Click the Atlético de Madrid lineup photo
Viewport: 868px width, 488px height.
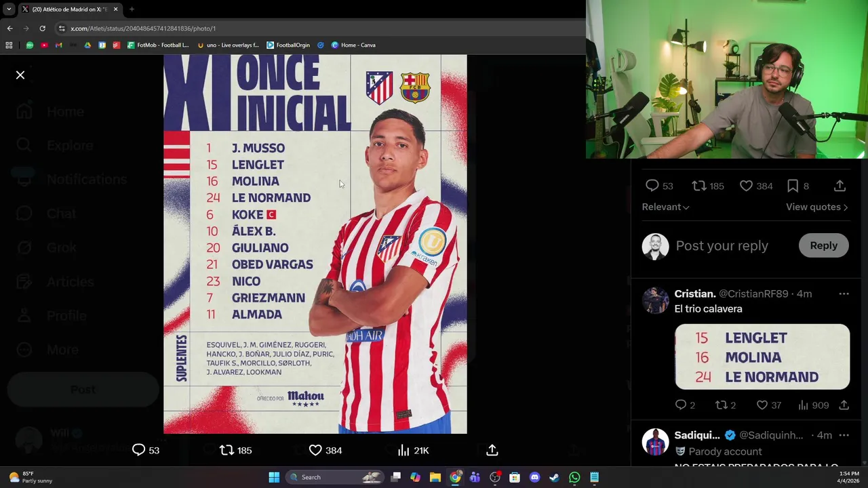[x=315, y=244]
